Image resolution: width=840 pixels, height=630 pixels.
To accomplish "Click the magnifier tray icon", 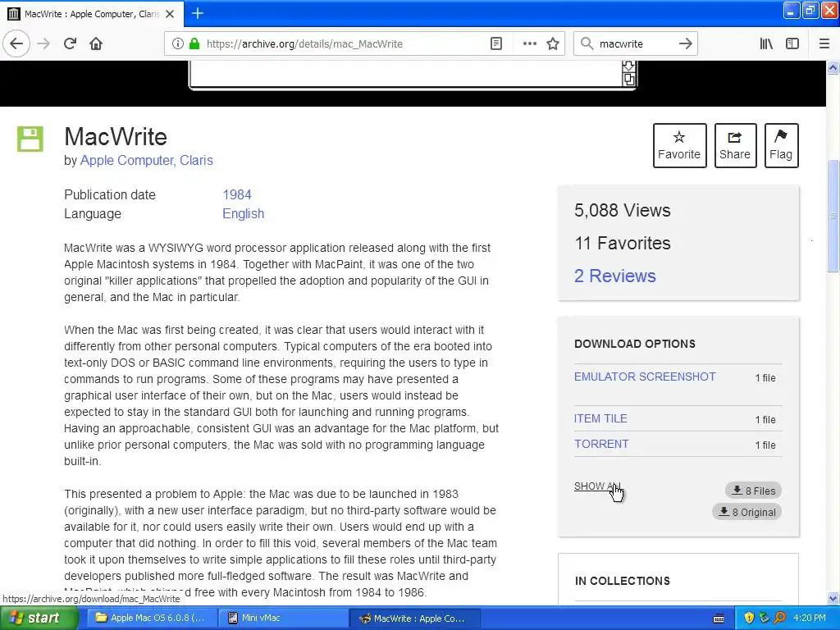I will point(779,619).
